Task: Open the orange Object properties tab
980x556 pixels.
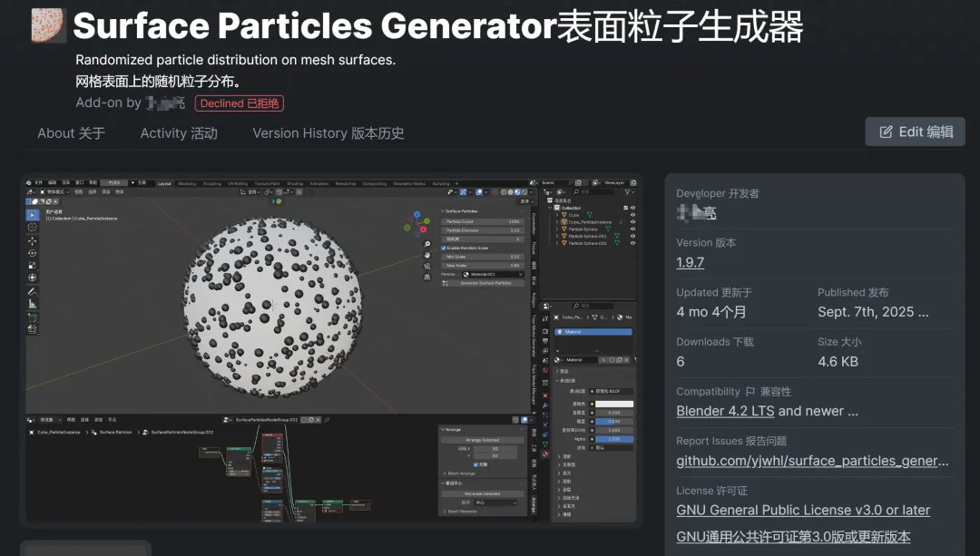Action: pos(545,395)
